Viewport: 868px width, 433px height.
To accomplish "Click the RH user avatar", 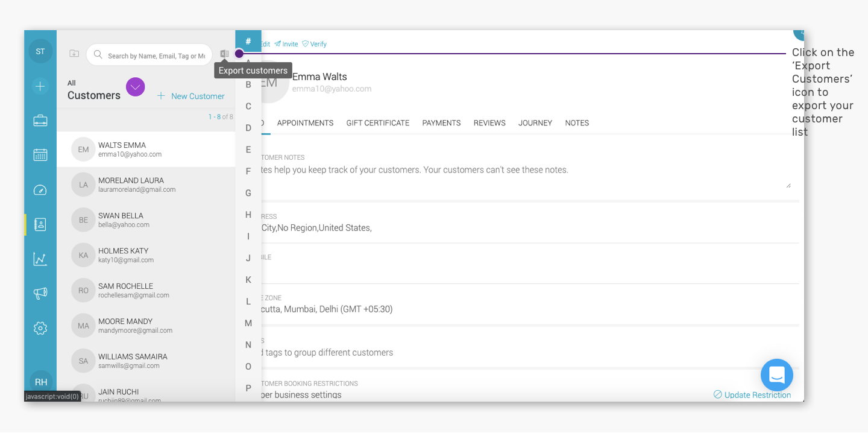I will pos(41,382).
